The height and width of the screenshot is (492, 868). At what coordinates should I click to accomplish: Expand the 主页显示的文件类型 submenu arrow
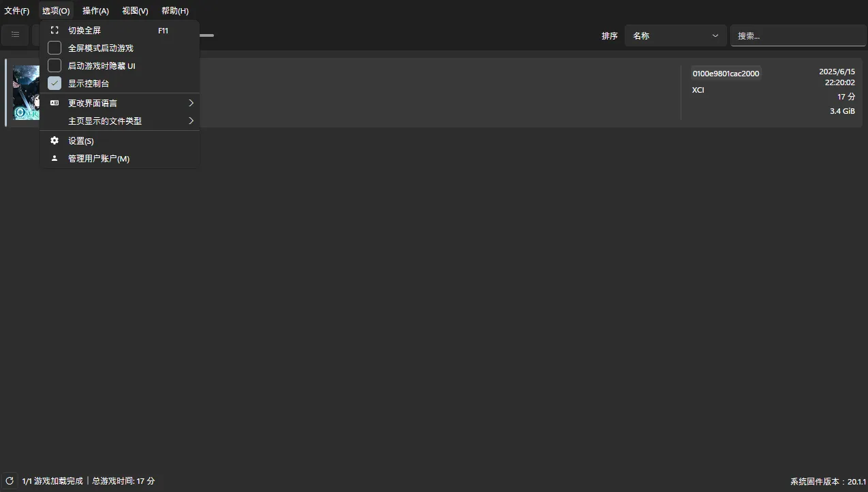pos(191,121)
